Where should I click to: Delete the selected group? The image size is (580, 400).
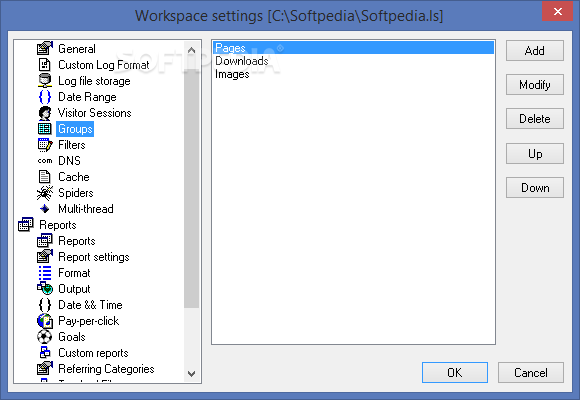tap(535, 119)
